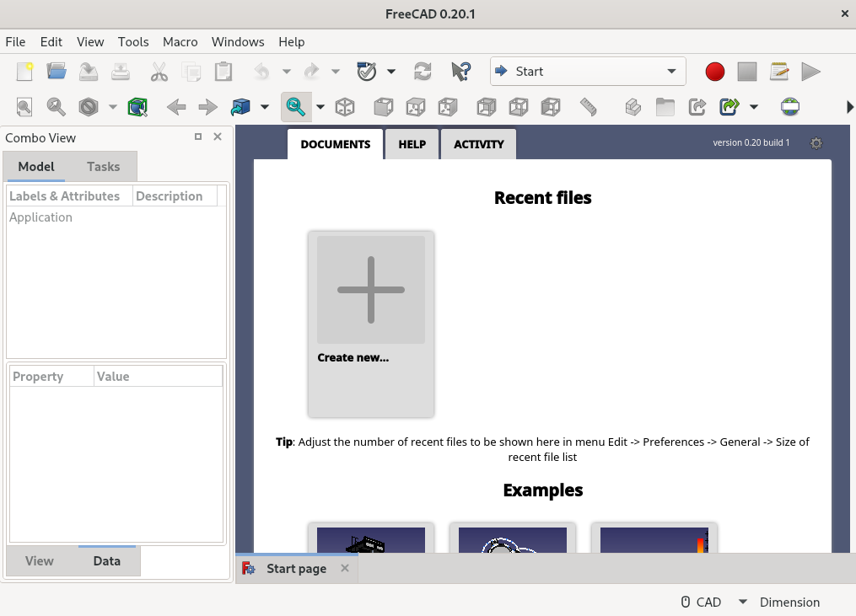Switch to the Tasks tab

tap(103, 167)
